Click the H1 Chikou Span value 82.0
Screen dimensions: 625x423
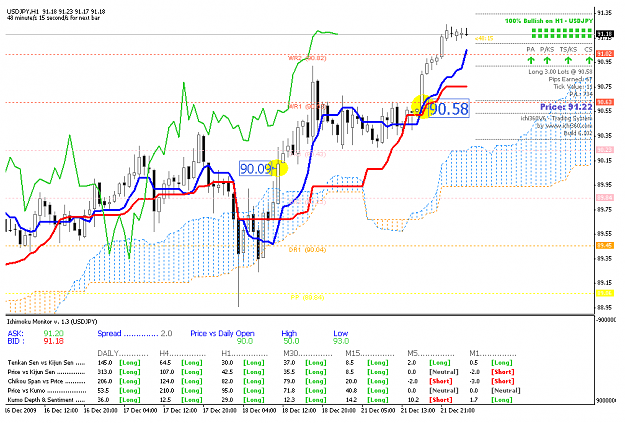click(228, 381)
